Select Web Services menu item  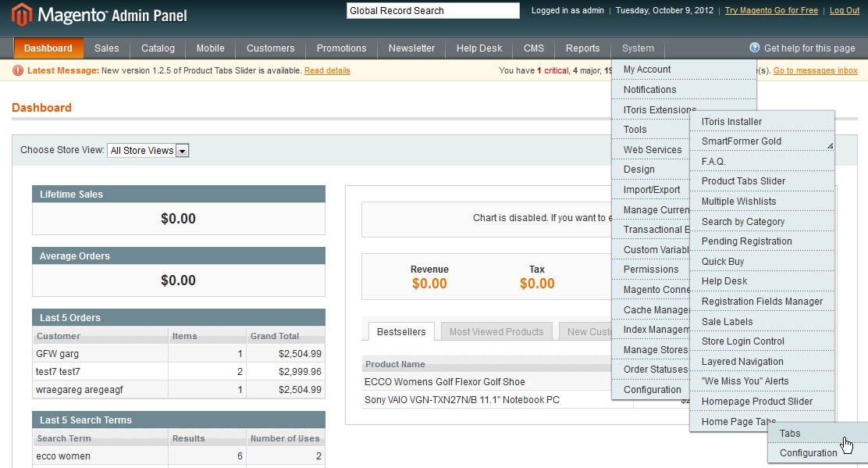pos(651,149)
